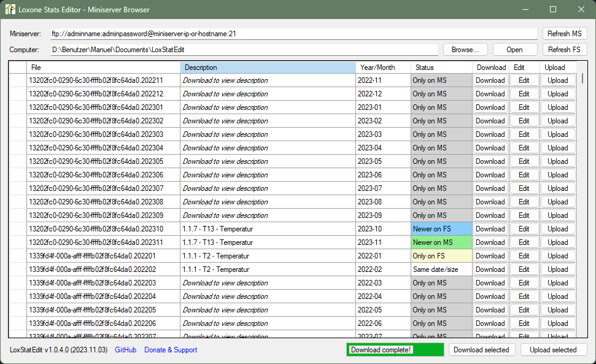Viewport: 596px width, 364px height.
Task: Edit the Only on FS file for 2022-01
Action: [x=524, y=256]
